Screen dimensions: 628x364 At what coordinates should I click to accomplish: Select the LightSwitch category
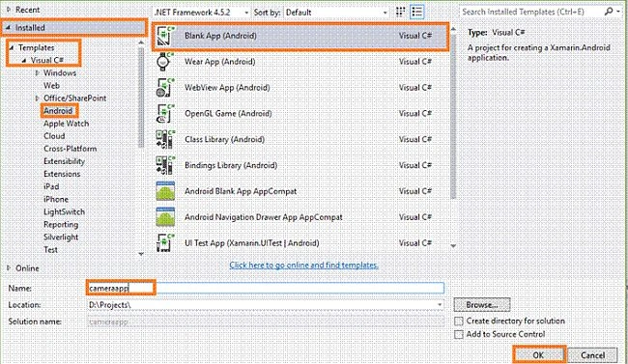tap(64, 211)
